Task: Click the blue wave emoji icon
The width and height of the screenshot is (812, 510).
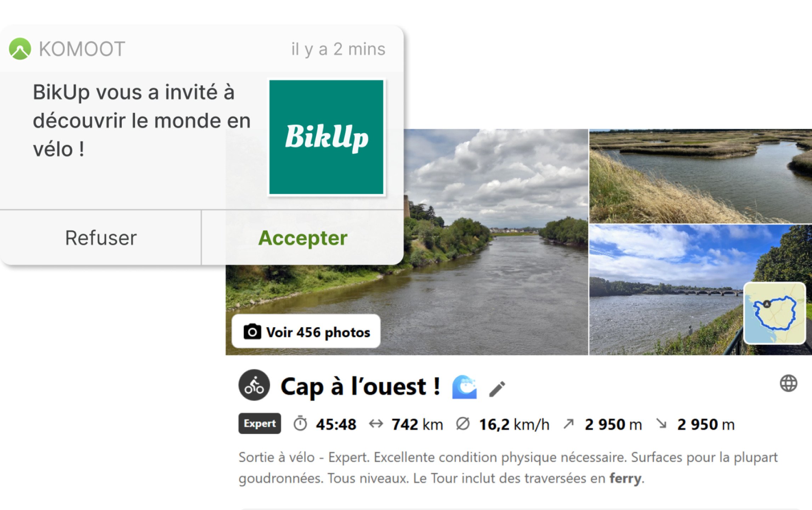Action: click(464, 387)
